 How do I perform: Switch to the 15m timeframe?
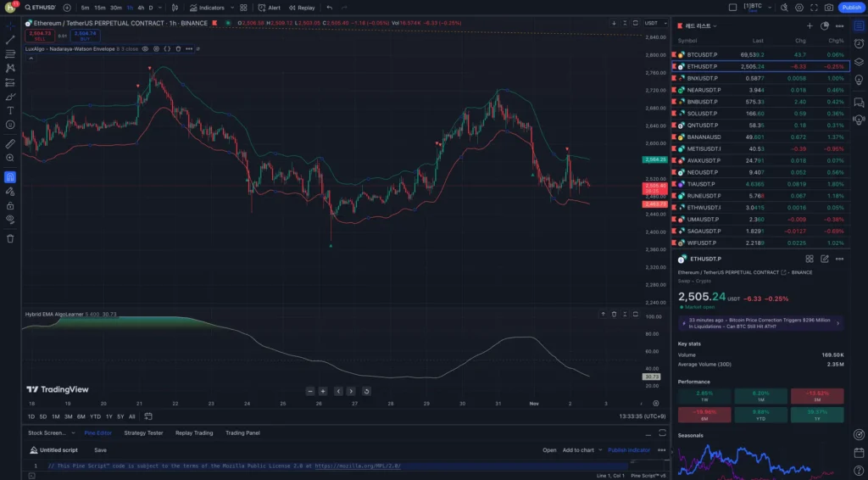click(x=100, y=8)
